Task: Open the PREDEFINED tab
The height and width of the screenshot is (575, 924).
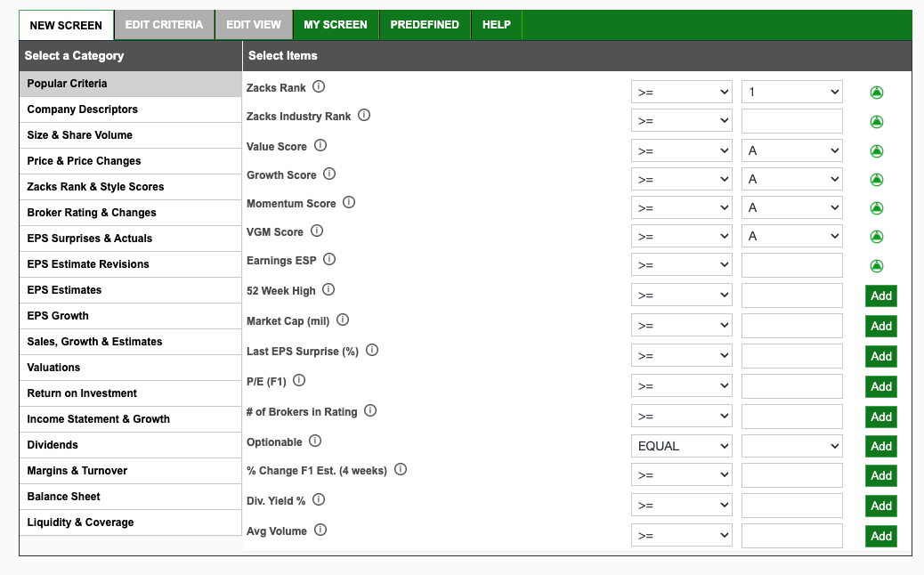Action: coord(425,25)
